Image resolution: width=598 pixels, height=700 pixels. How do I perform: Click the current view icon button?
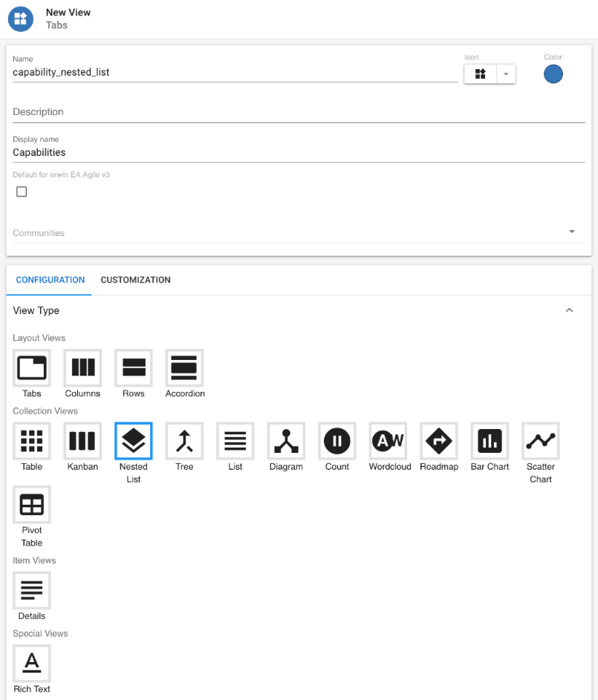pyautogui.click(x=481, y=74)
